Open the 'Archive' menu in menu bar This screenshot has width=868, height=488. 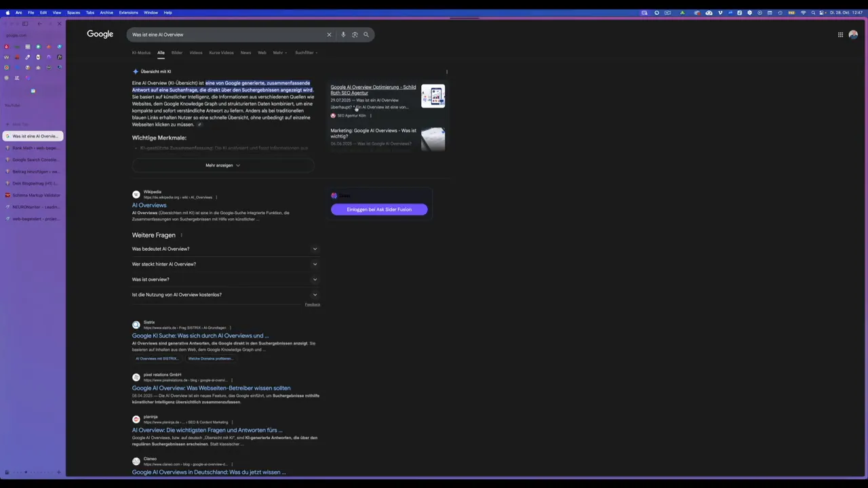pos(106,12)
